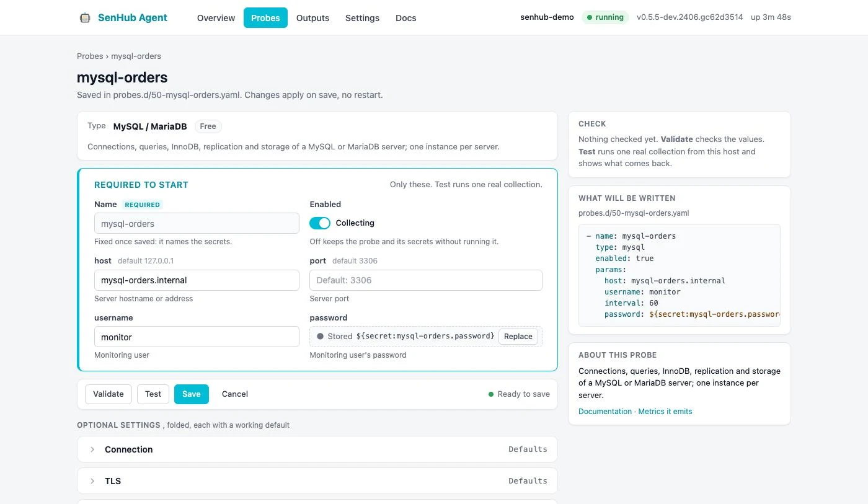Viewport: 868px width, 504px height.
Task: Open the Probes tab
Action: coord(265,18)
